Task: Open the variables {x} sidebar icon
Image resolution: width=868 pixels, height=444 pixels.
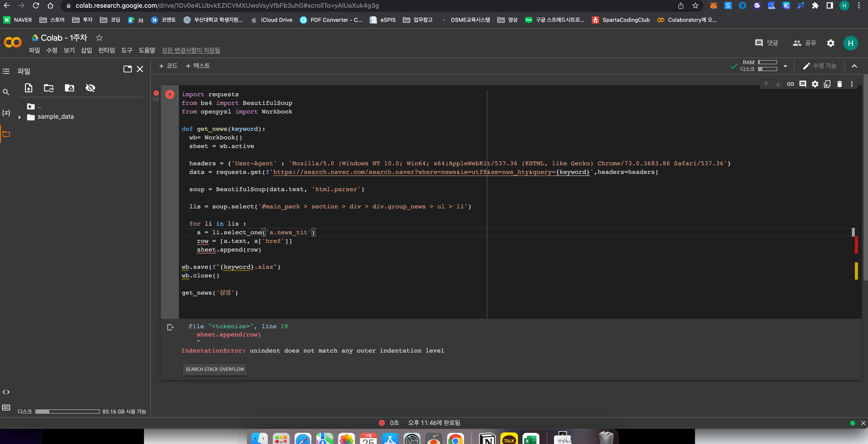Action: pos(6,113)
